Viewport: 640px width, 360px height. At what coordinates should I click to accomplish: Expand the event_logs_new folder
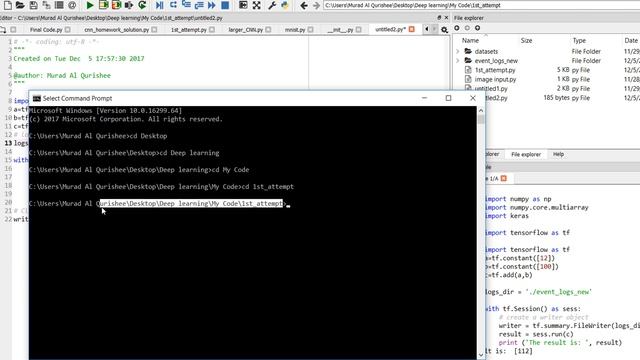pos(458,61)
